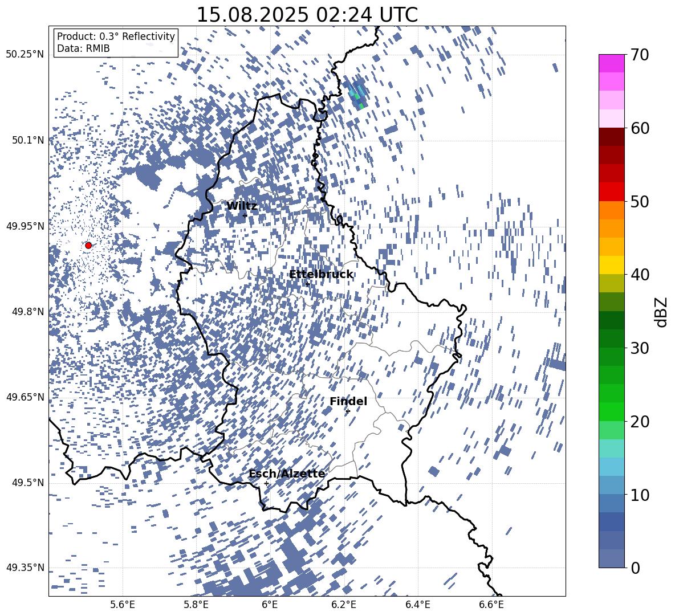Click the Findel city label

click(x=348, y=401)
